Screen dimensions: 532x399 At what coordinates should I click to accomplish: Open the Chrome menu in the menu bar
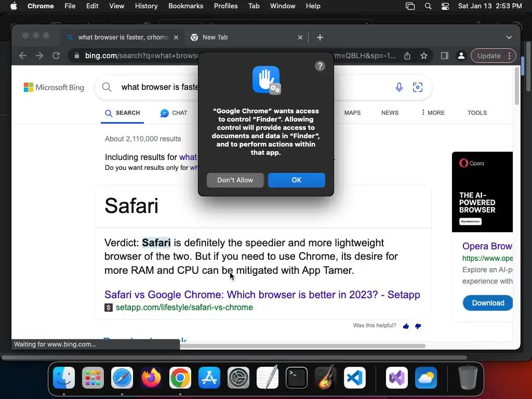pyautogui.click(x=41, y=6)
